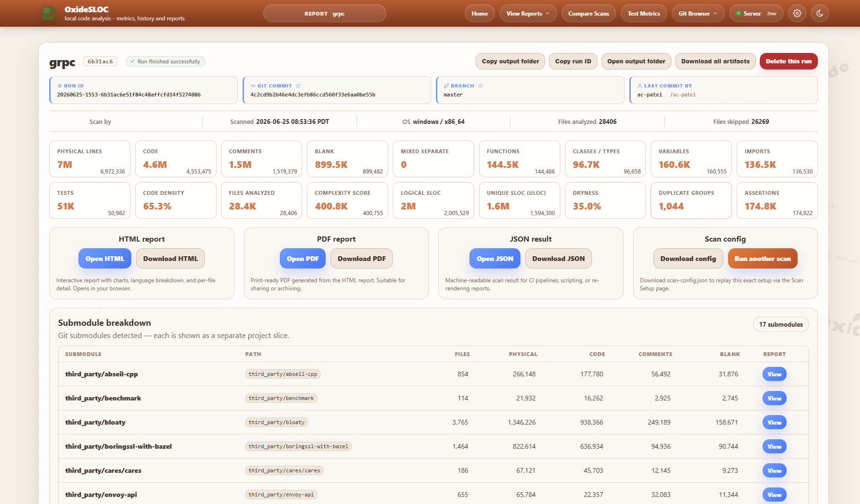Click the /ac-patel author handle
The image size is (860, 504).
pos(683,95)
